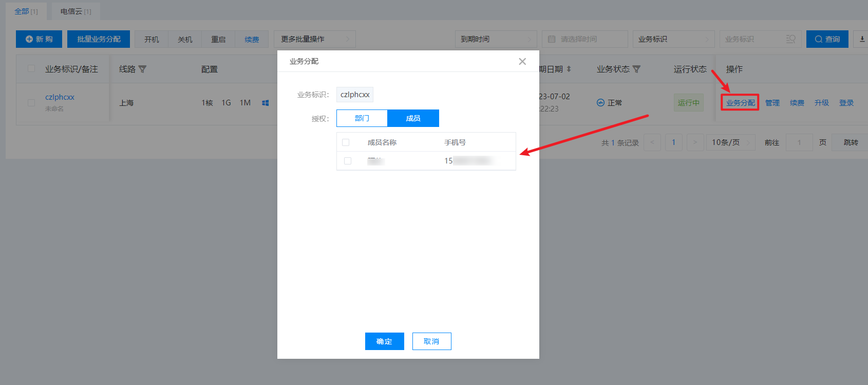Close the 业务分配 dialog with X

(x=522, y=62)
